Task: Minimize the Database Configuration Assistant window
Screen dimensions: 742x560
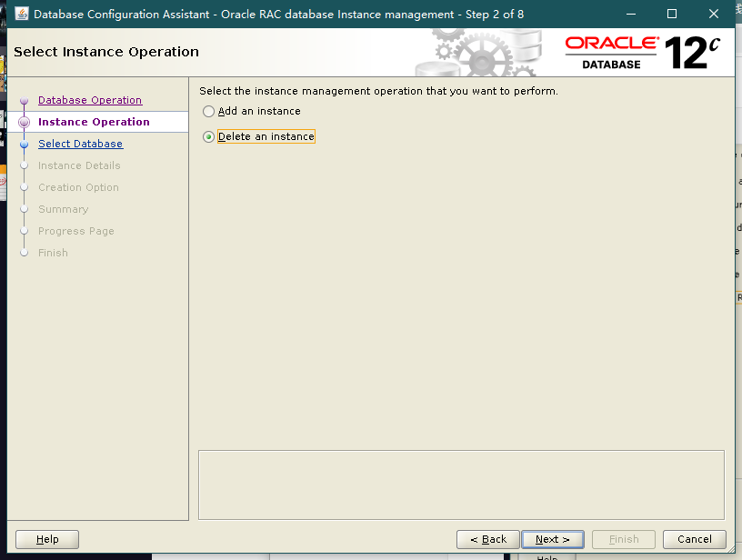Action: click(631, 14)
